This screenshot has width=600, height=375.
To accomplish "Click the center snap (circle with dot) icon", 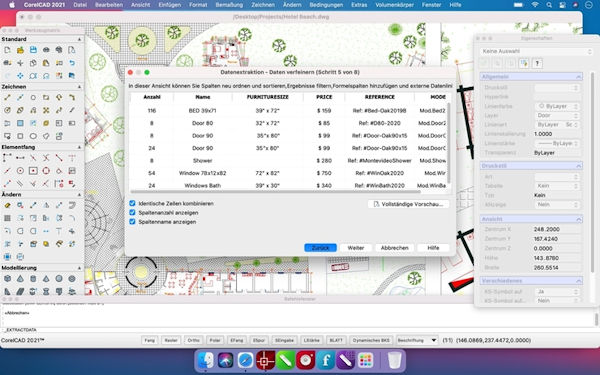I will (20, 171).
